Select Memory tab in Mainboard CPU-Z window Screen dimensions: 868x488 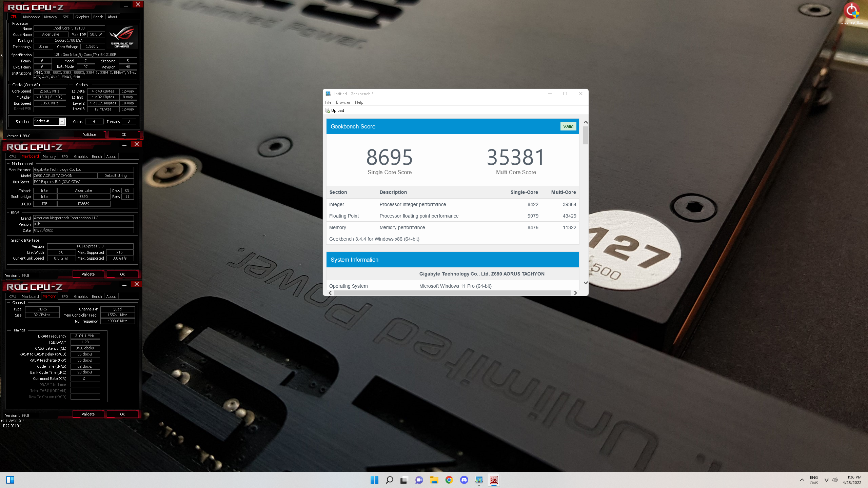tap(49, 157)
